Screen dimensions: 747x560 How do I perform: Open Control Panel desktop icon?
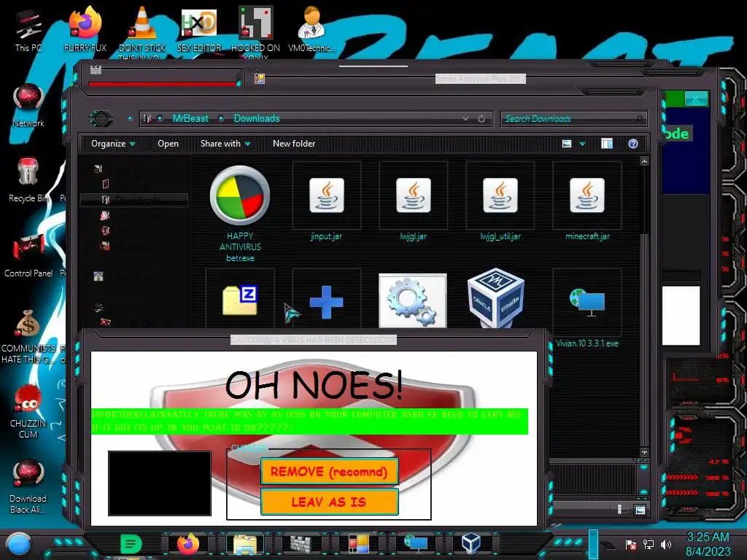[x=28, y=255]
